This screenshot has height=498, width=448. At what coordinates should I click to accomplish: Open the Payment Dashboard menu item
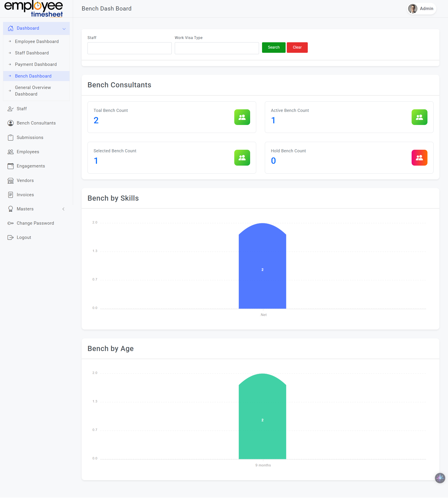(x=36, y=64)
